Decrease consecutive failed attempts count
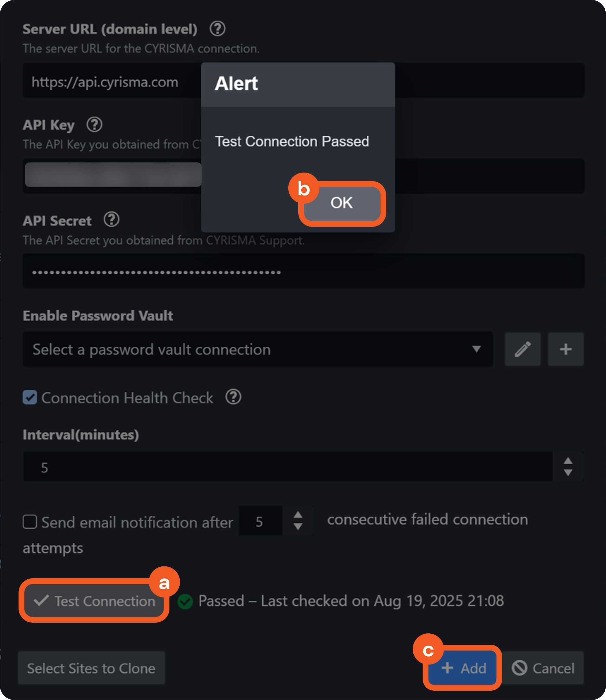This screenshot has height=700, width=606. 298,527
